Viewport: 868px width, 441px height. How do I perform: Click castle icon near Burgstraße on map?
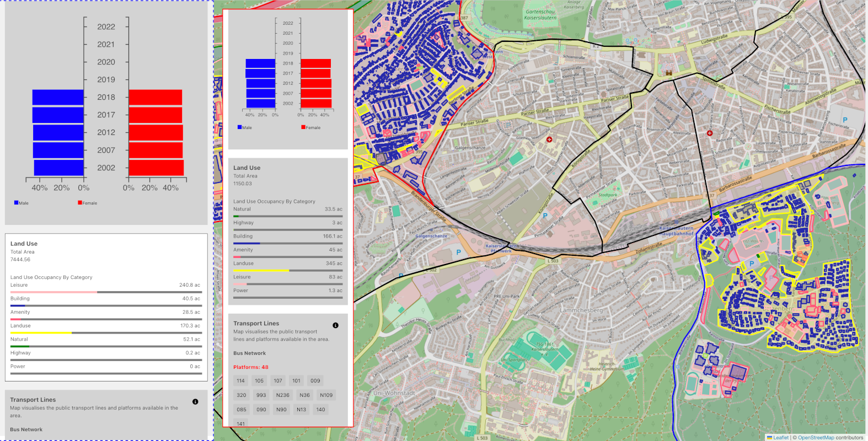pyautogui.click(x=668, y=73)
